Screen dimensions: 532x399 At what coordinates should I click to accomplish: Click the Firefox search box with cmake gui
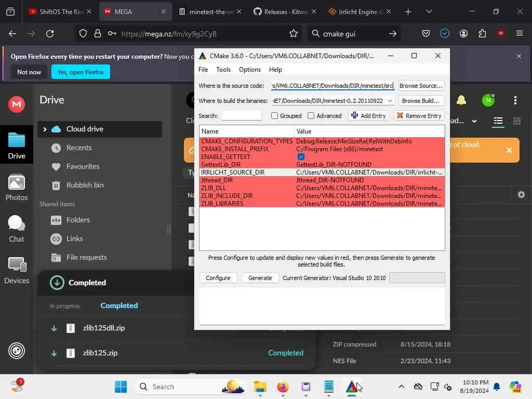pos(354,34)
